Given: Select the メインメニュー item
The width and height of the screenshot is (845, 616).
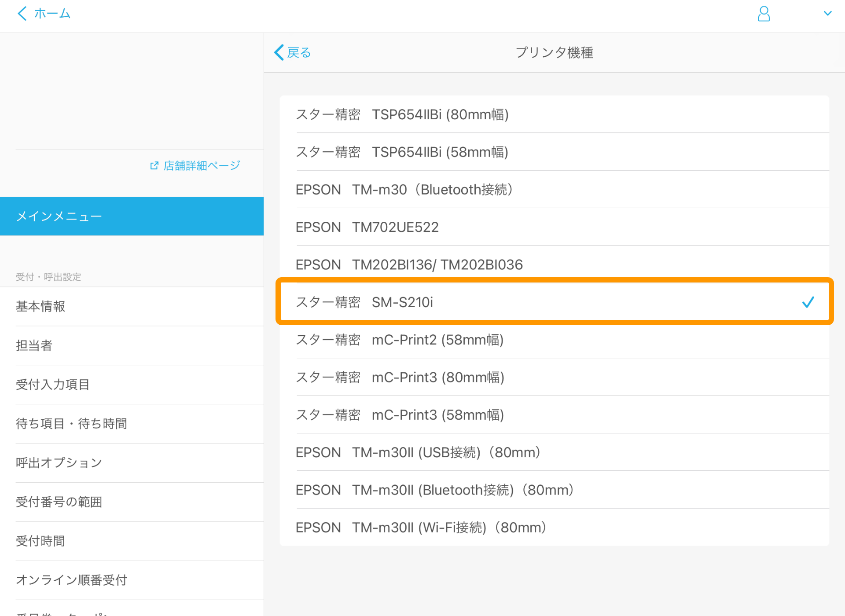Looking at the screenshot, I should (x=132, y=216).
